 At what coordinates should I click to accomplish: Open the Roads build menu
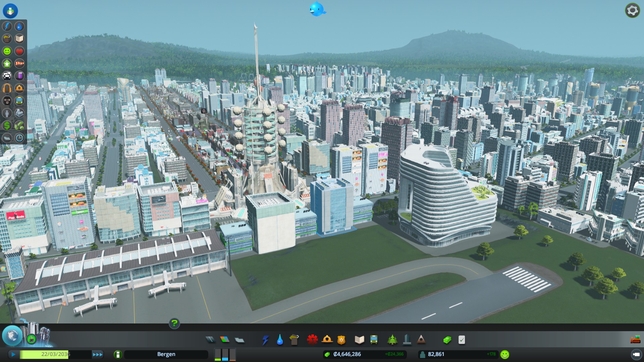[210, 340]
